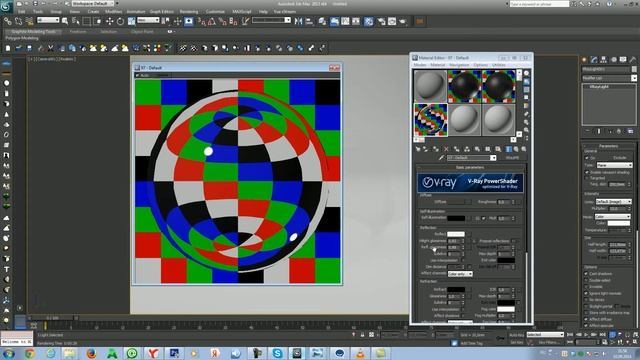Click the New document icon in ribbon toolbar
Viewport: 640px width, 360px height.
(x=8, y=48)
